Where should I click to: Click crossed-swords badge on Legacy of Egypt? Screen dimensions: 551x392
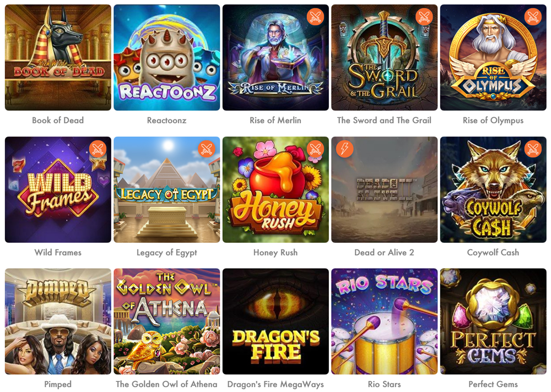pos(207,149)
